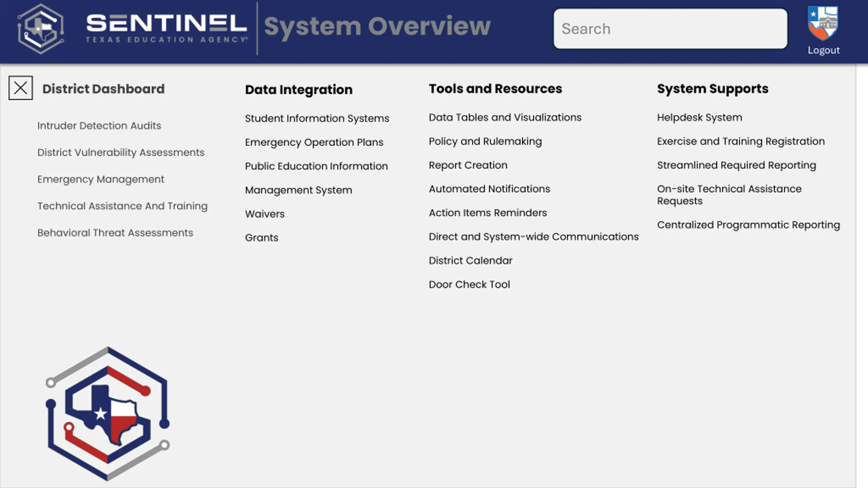Click the SENTINEL Texas Education Agency wordmark
The image size is (868, 488).
point(166,29)
